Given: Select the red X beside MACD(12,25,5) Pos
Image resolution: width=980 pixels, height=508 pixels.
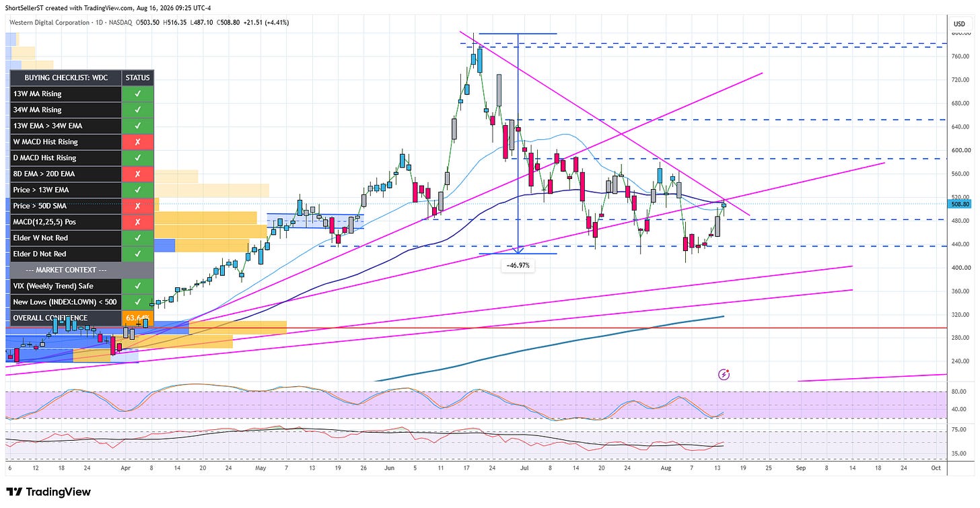Looking at the screenshot, I should click(x=138, y=222).
